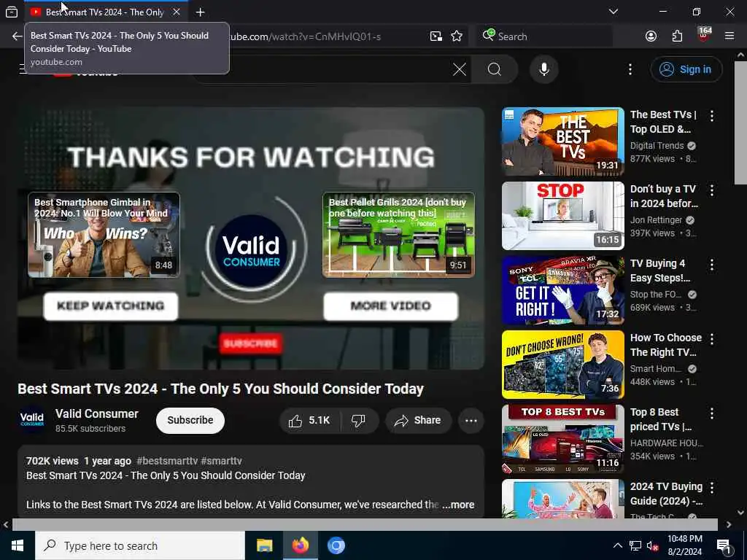Open the Best Smartphone Gimbal end-screen video
747x560 pixels.
click(x=104, y=235)
